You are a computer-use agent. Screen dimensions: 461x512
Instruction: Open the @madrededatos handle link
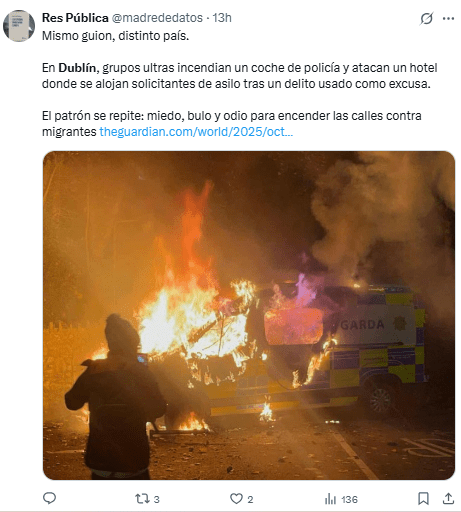(157, 18)
